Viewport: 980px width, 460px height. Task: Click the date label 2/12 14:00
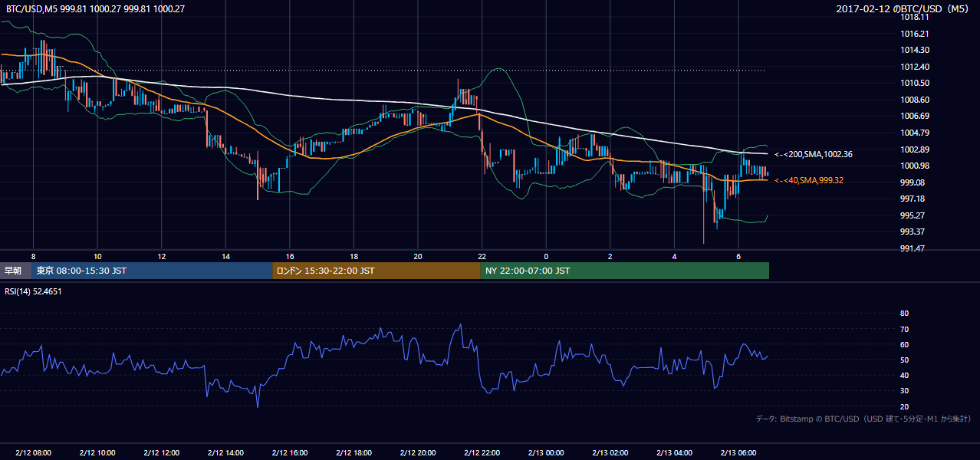pyautogui.click(x=225, y=452)
